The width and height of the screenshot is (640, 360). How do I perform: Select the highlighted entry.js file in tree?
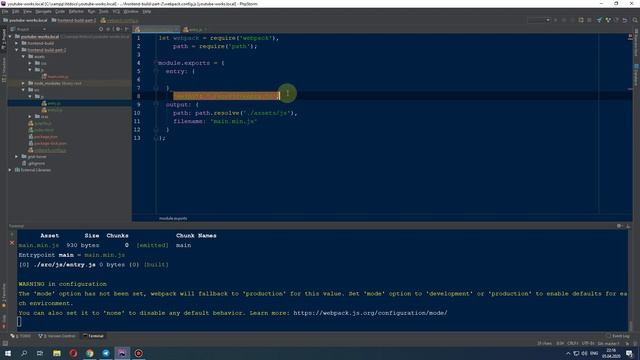[x=51, y=103]
